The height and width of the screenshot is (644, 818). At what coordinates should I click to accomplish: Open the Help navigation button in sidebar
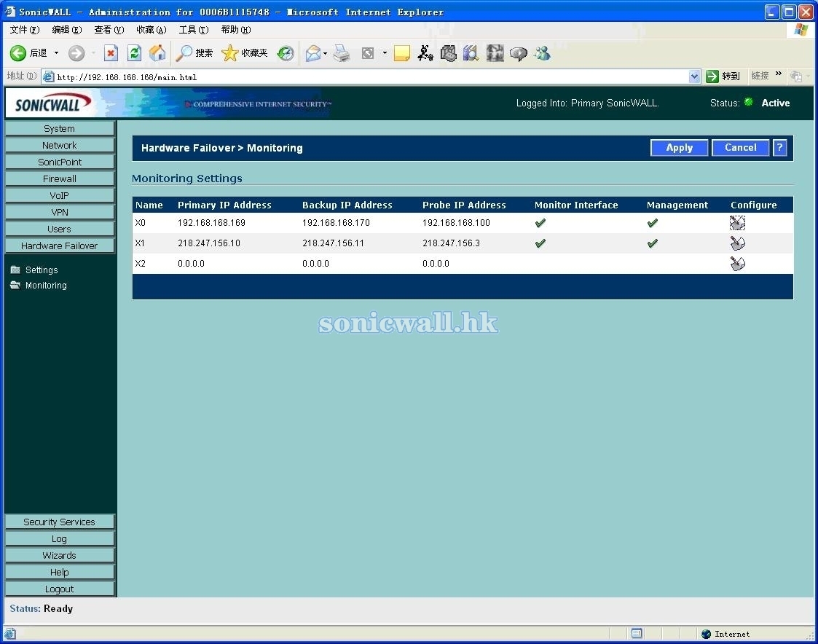[60, 572]
